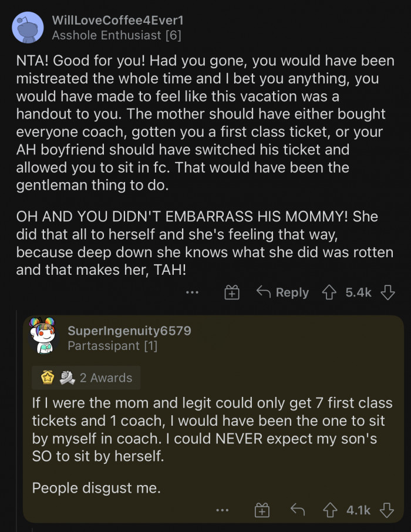This screenshot has width=411, height=532.
Task: Click the Asshole Enthusiast [6] flair
Action: [x=116, y=35]
